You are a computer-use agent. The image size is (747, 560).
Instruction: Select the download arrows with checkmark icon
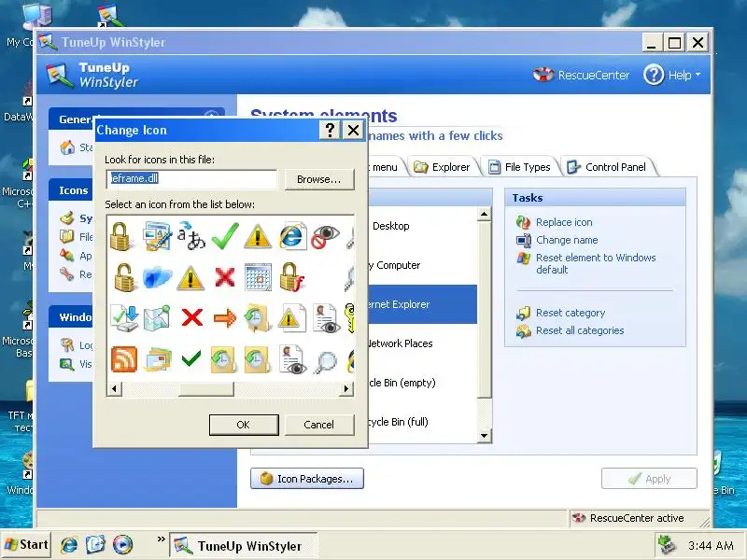124,317
